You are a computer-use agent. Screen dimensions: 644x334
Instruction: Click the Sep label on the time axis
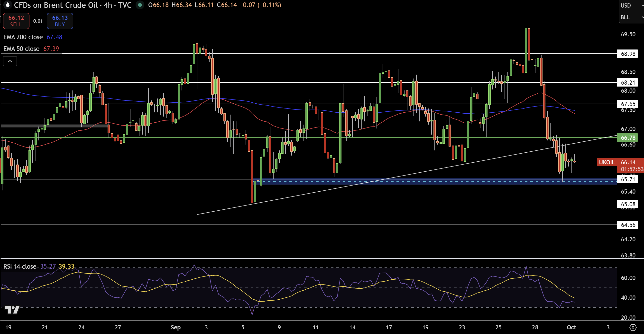coord(175,327)
